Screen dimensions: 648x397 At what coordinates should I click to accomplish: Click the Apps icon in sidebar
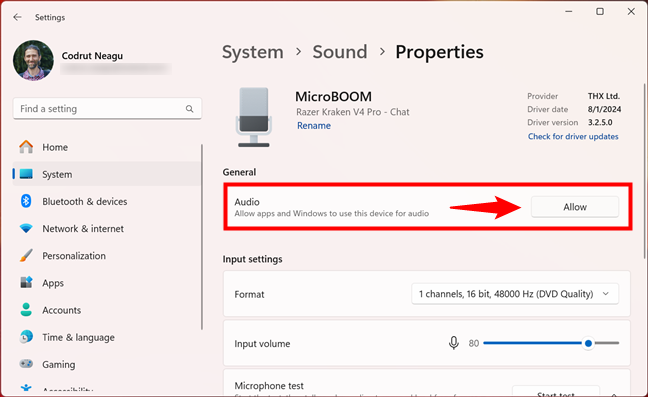(26, 283)
